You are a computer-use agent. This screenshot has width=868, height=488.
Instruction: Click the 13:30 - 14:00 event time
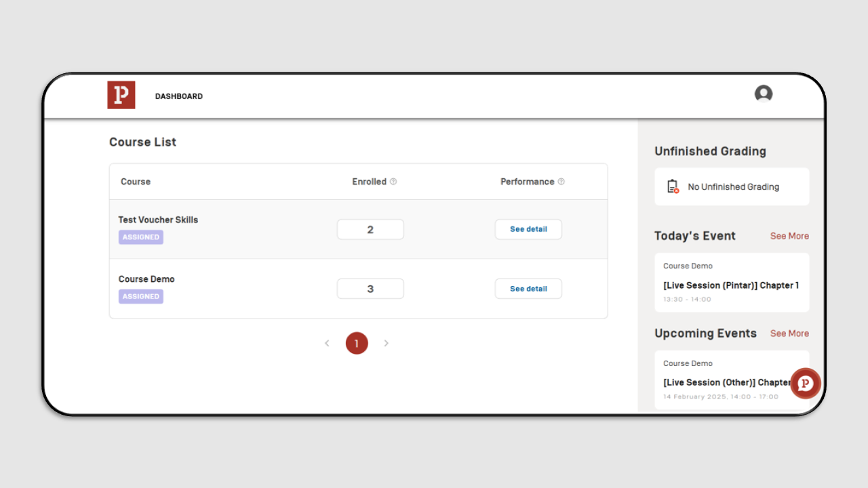(687, 299)
